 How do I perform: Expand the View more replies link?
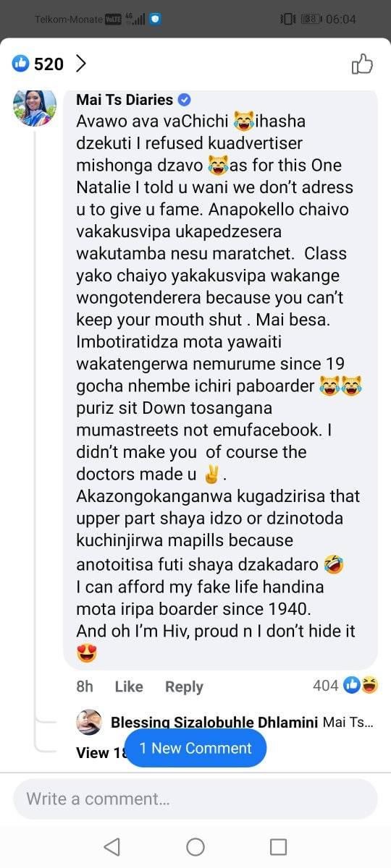click(101, 752)
